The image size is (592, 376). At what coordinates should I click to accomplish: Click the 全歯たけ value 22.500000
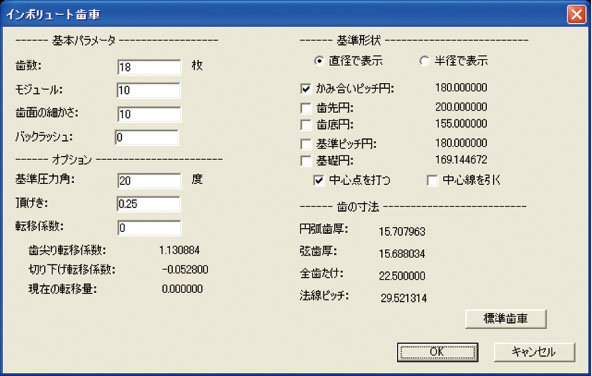[402, 276]
